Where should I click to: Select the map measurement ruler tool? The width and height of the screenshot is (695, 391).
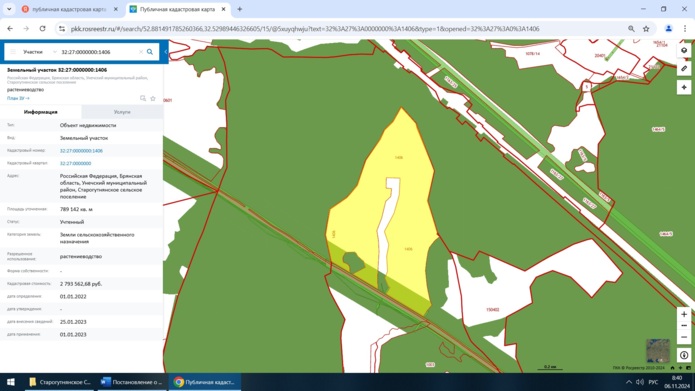point(684,69)
